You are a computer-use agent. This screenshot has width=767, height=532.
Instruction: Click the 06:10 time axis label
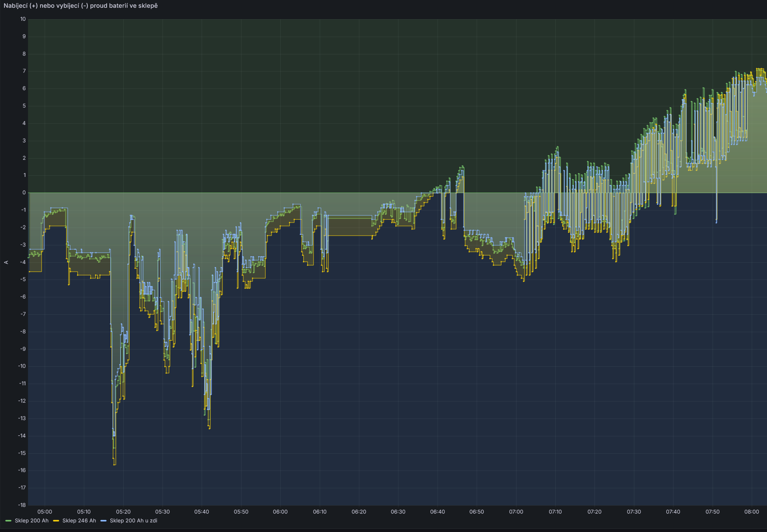319,512
